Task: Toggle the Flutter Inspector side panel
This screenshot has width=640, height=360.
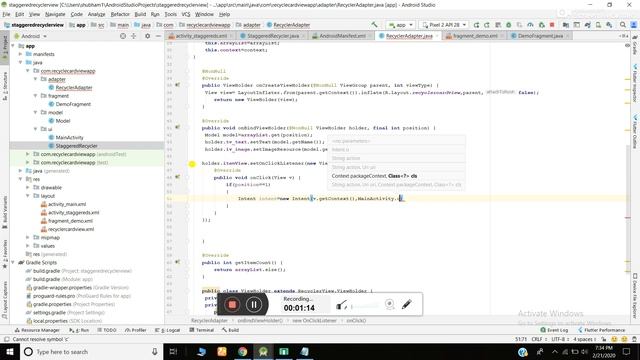Action: [x=635, y=83]
